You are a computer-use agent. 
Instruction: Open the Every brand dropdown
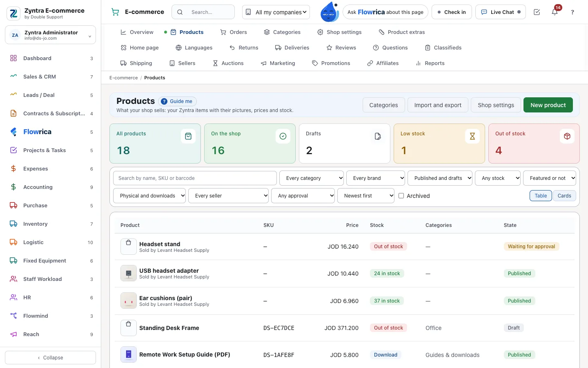click(376, 178)
